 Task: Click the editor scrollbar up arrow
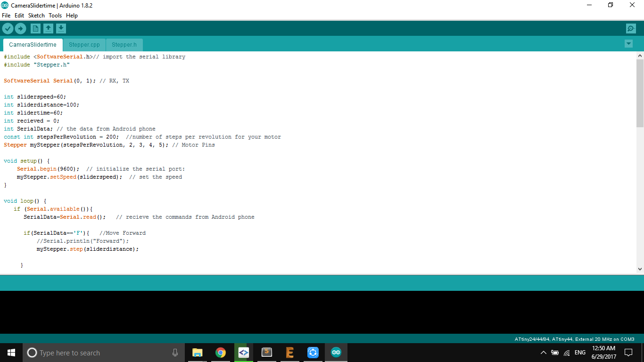click(x=640, y=56)
